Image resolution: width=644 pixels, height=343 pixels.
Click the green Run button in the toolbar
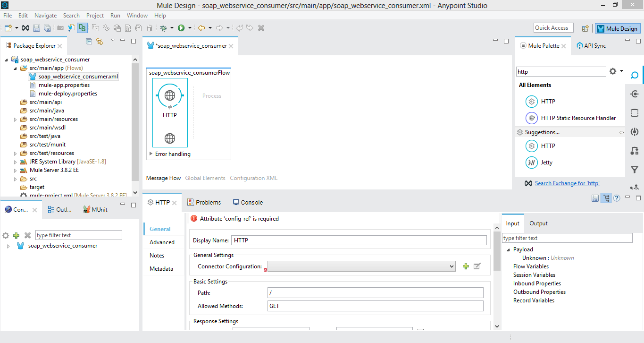click(x=181, y=28)
